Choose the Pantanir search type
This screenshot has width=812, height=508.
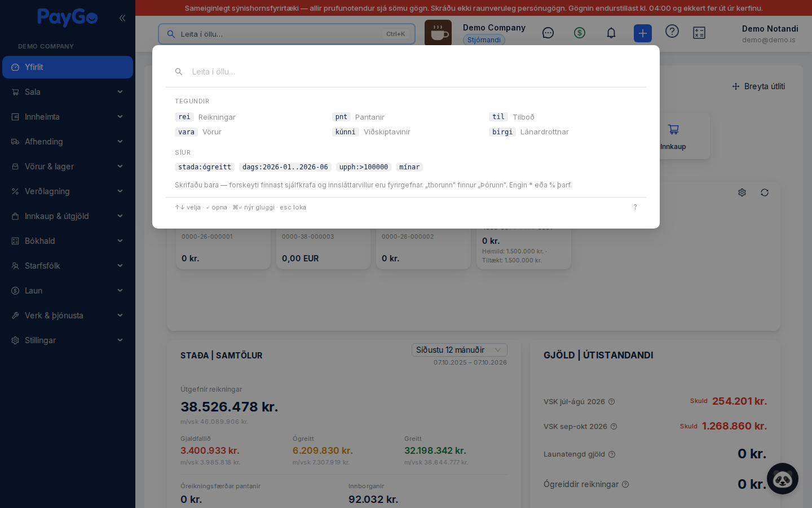[x=358, y=117]
